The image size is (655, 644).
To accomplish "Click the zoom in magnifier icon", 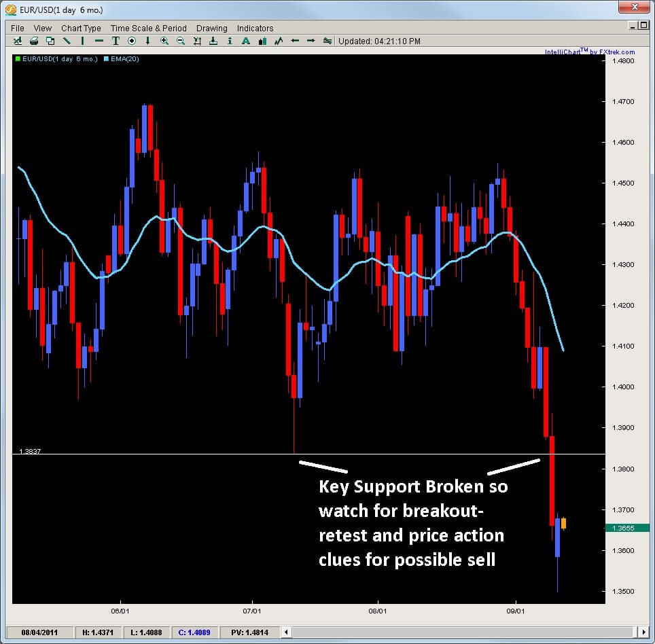I will point(164,41).
